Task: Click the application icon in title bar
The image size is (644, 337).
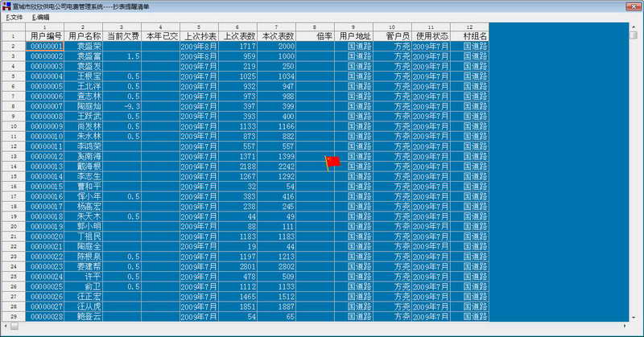Action: click(x=6, y=6)
